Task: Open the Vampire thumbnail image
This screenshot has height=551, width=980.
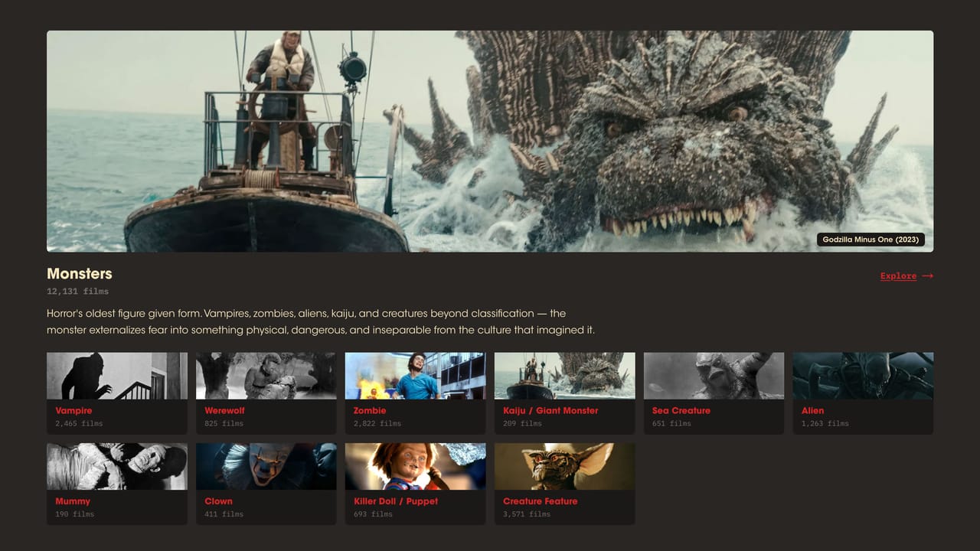Action: (x=117, y=376)
